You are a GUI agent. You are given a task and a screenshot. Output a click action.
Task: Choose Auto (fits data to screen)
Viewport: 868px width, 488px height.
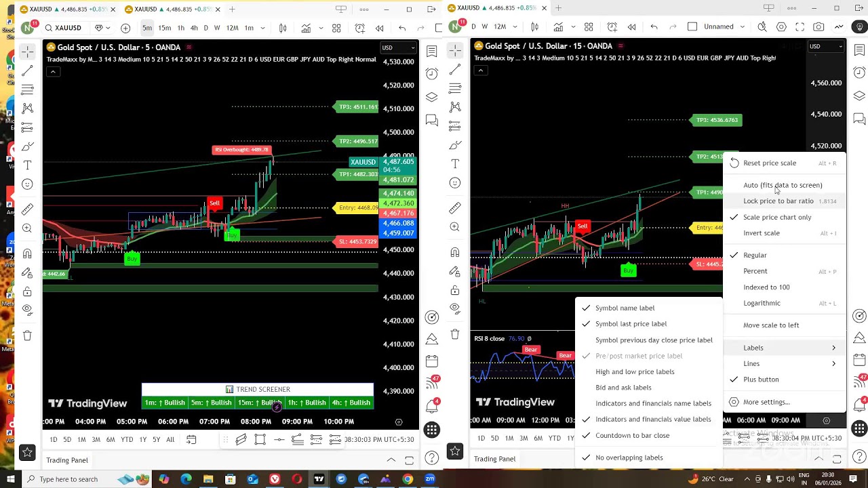[785, 185]
